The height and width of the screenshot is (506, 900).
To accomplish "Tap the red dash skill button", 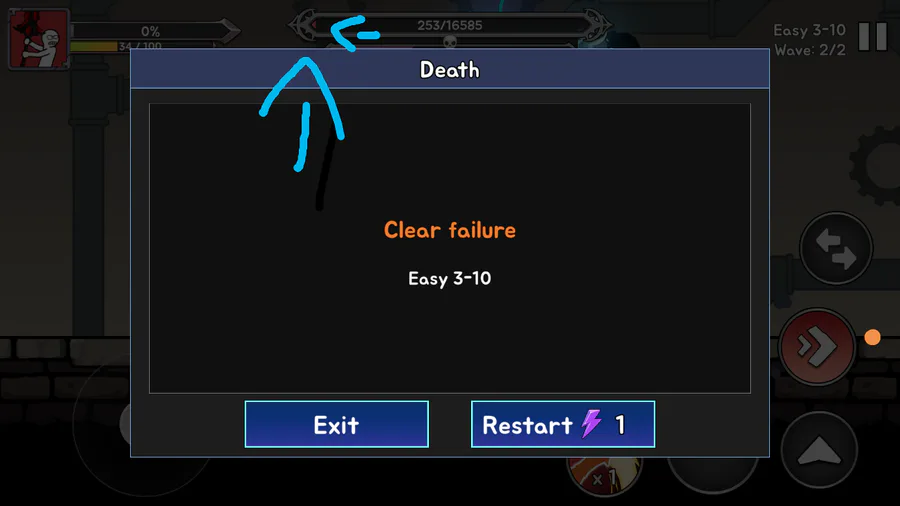I will pyautogui.click(x=817, y=346).
